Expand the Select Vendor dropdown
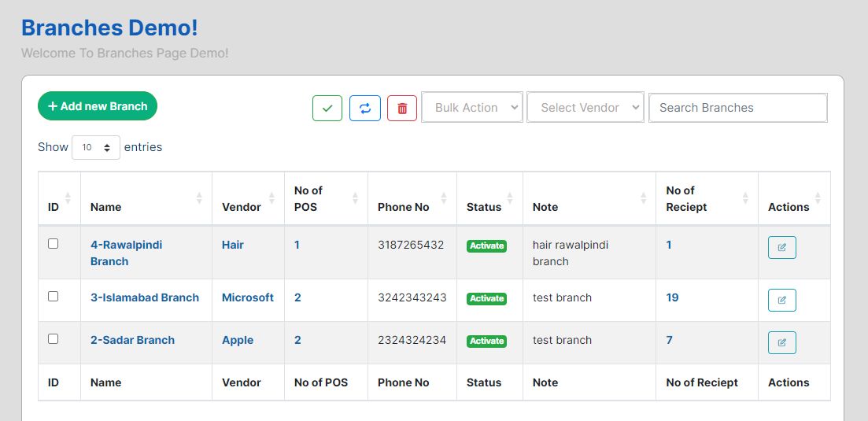Image resolution: width=868 pixels, height=421 pixels. coord(585,108)
